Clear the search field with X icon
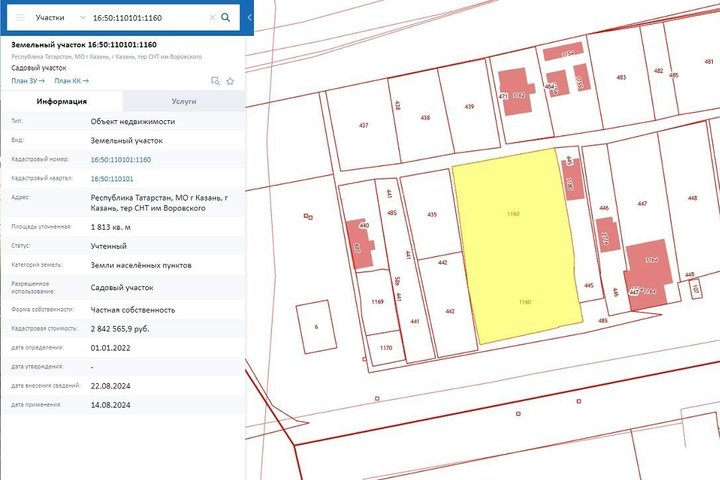Image resolution: width=720 pixels, height=480 pixels. [x=212, y=18]
